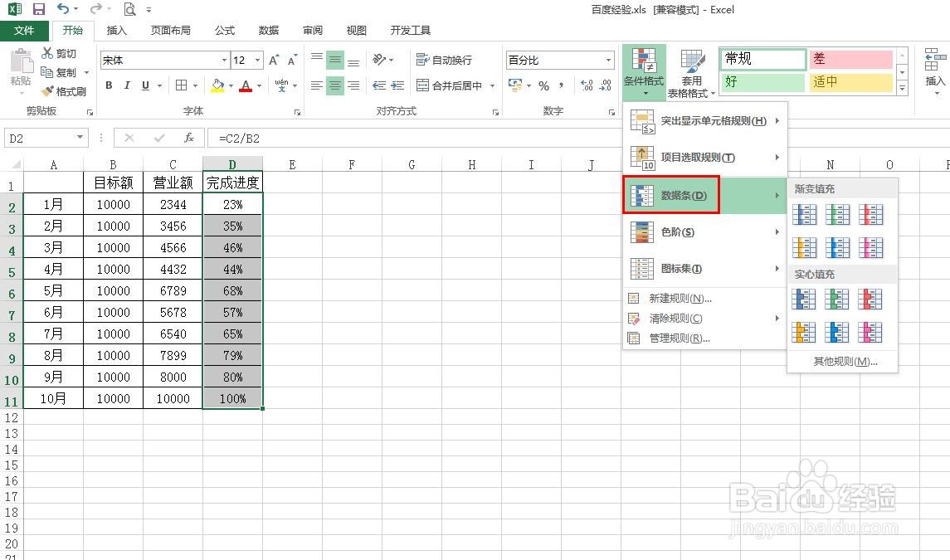Click Merge and Center (合并后居中) button
950x560 pixels.
tap(450, 85)
